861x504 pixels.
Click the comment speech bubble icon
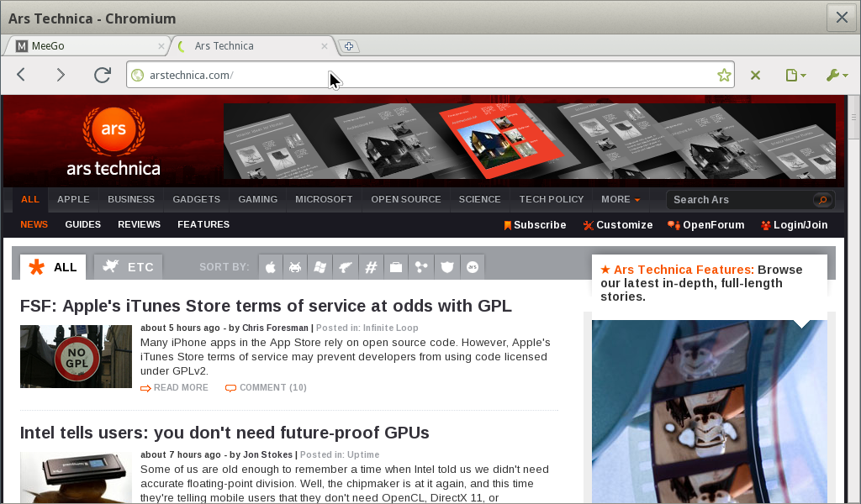pos(230,388)
